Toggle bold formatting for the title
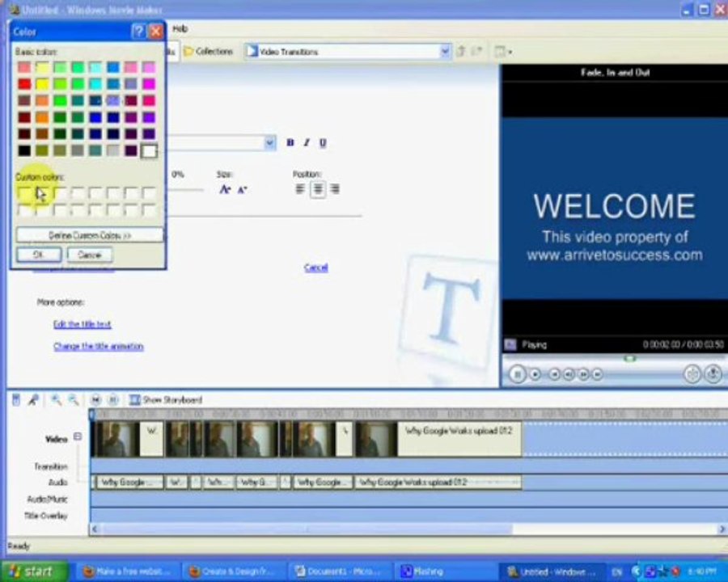The height and width of the screenshot is (582, 728). click(290, 142)
